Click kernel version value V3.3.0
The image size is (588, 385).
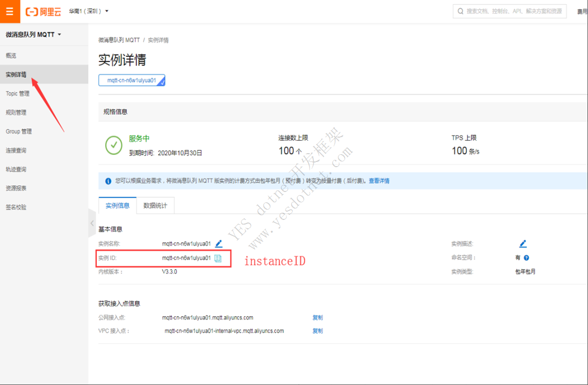click(169, 272)
